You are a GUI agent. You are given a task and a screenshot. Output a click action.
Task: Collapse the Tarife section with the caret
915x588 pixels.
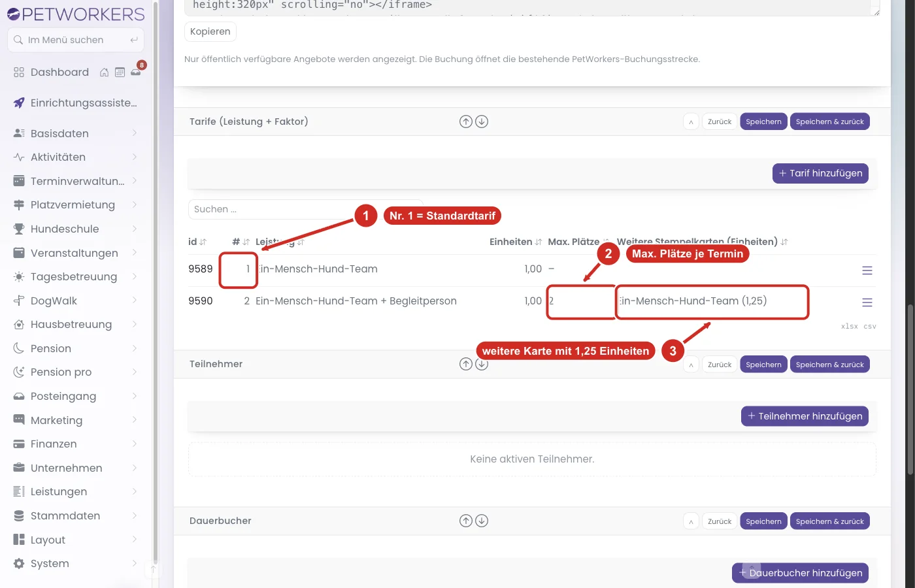[x=691, y=122]
